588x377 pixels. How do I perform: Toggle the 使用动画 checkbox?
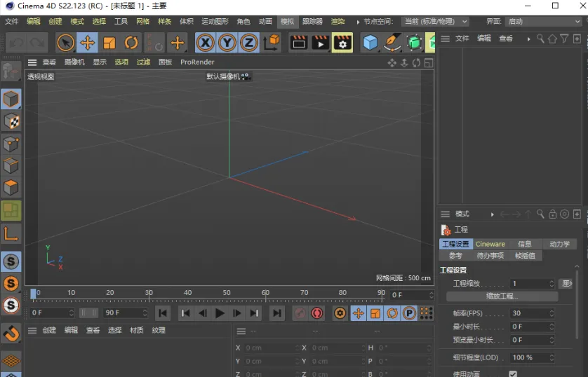(513, 373)
